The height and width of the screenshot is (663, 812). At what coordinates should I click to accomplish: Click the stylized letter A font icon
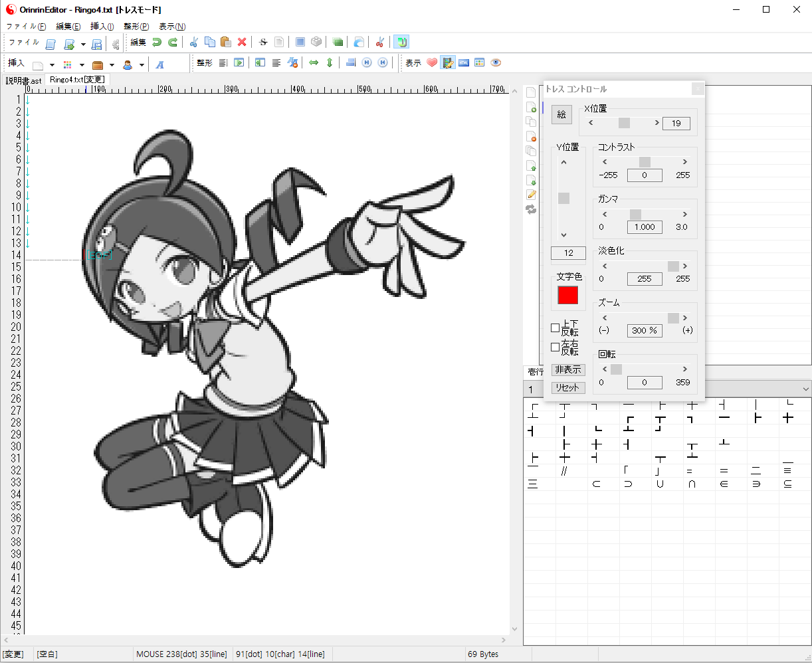tap(160, 64)
